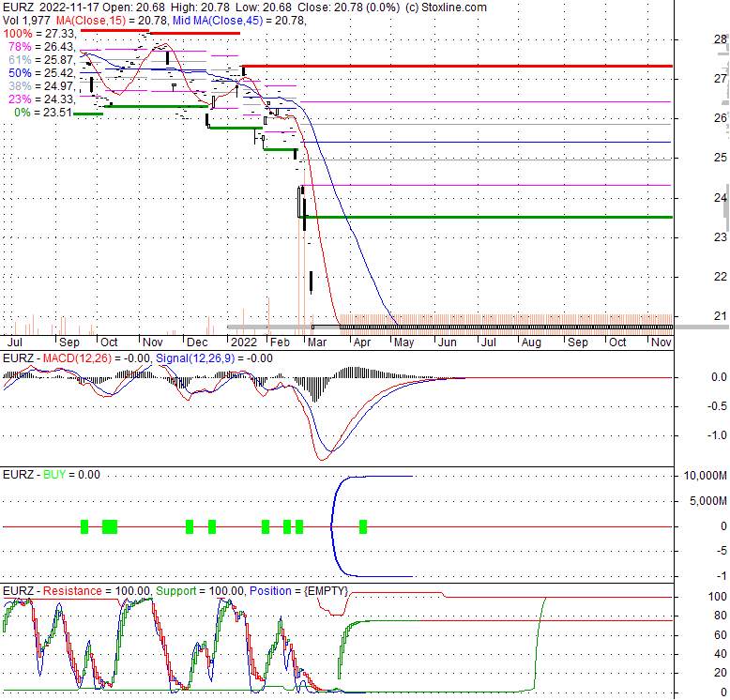This screenshot has width=730, height=700.
Task: Click the 0% = 23.51 Fibonacci label
Action: tap(43, 113)
